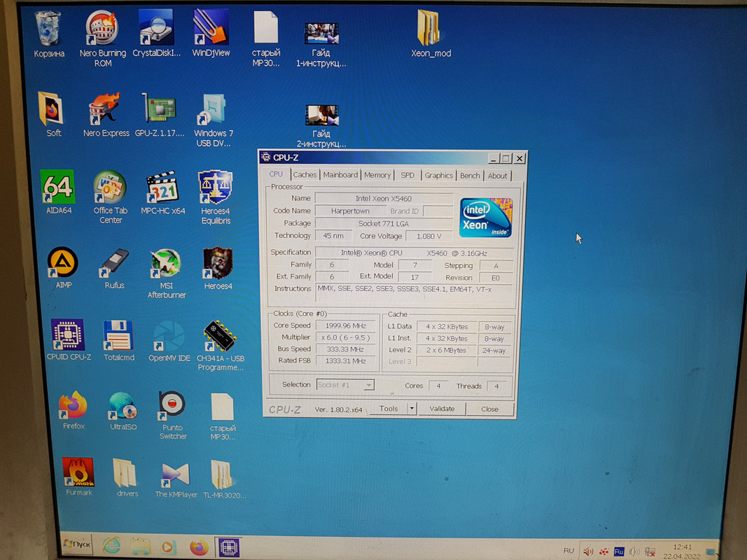Open Office Tab Center shortcut
Image resolution: width=747 pixels, height=560 pixels.
pyautogui.click(x=111, y=196)
